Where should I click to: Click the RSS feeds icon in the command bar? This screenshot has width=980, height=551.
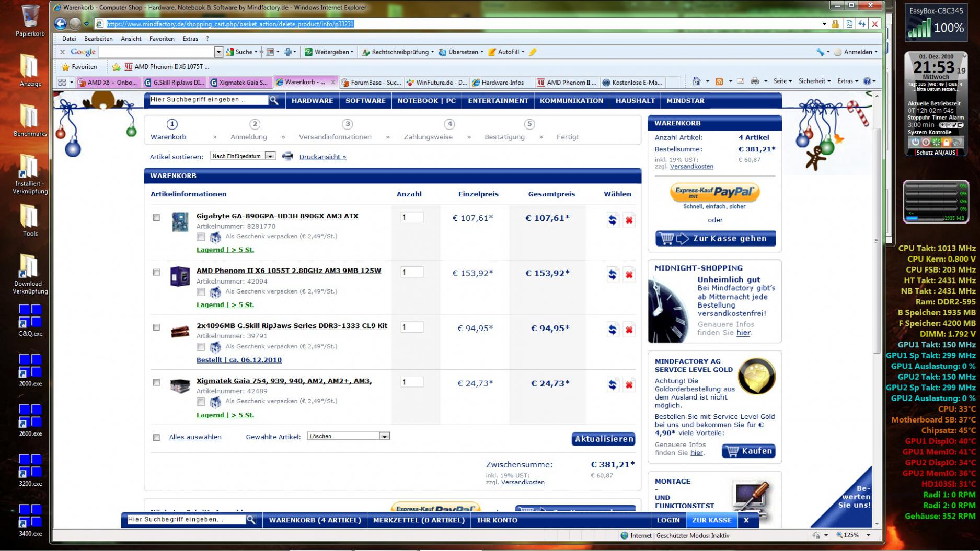pos(719,81)
